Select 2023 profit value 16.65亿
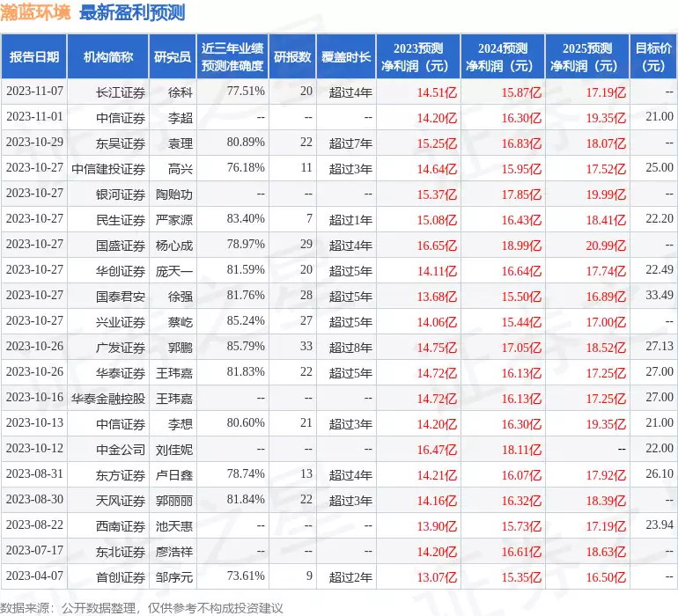The height and width of the screenshot is (616, 678). tap(437, 246)
